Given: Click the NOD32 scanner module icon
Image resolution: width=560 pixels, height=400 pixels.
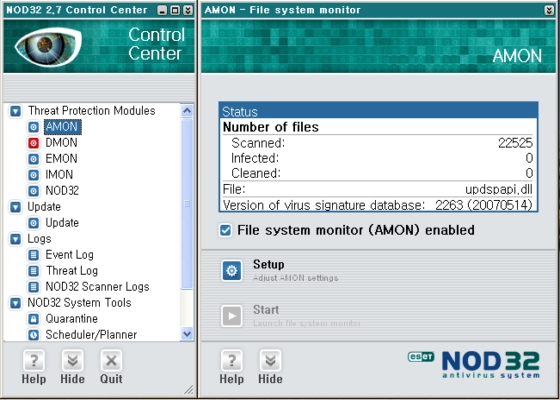Looking at the screenshot, I should click(x=34, y=191).
